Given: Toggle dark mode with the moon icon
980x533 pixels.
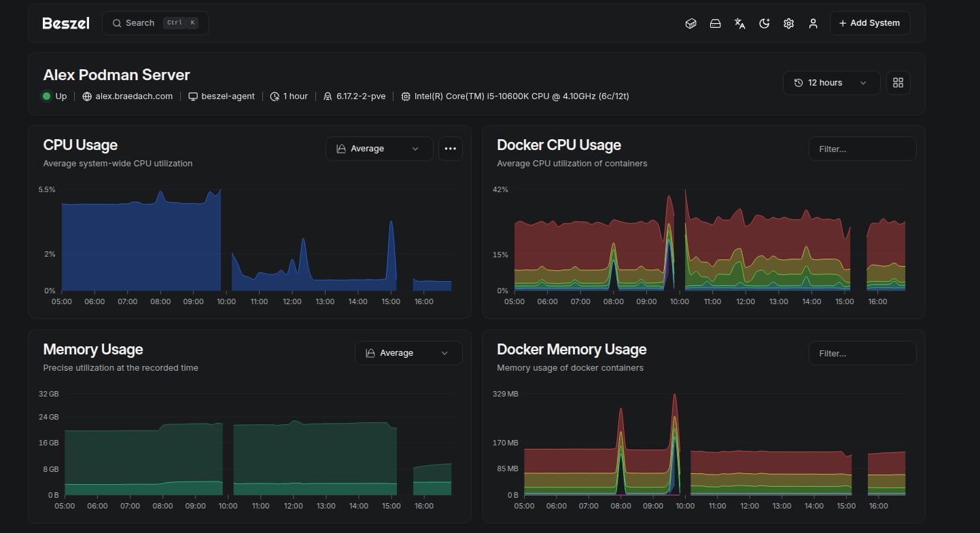Looking at the screenshot, I should click(x=764, y=23).
